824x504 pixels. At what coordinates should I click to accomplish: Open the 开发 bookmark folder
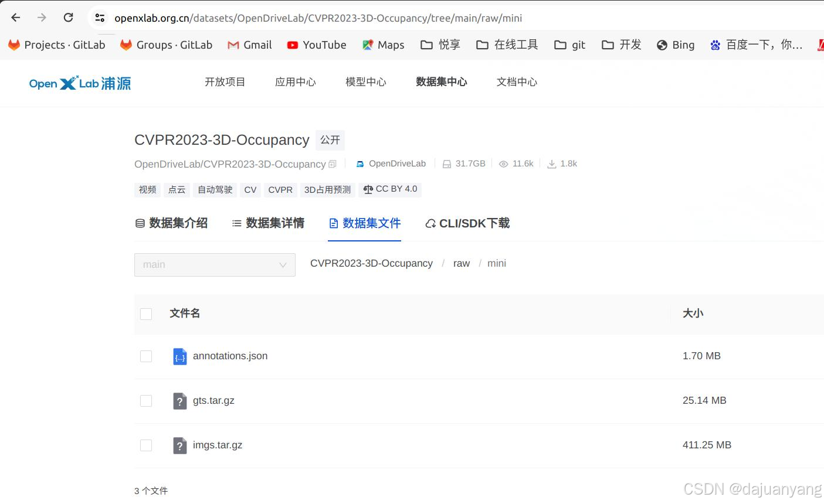(622, 45)
